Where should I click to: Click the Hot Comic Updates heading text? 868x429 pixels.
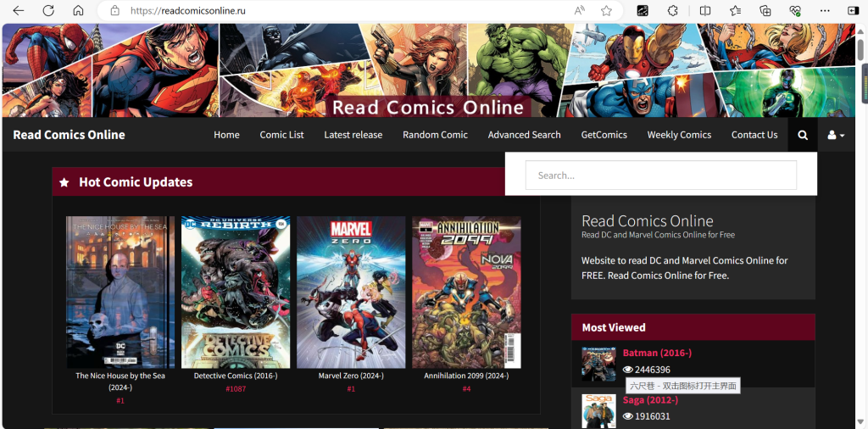click(x=136, y=182)
